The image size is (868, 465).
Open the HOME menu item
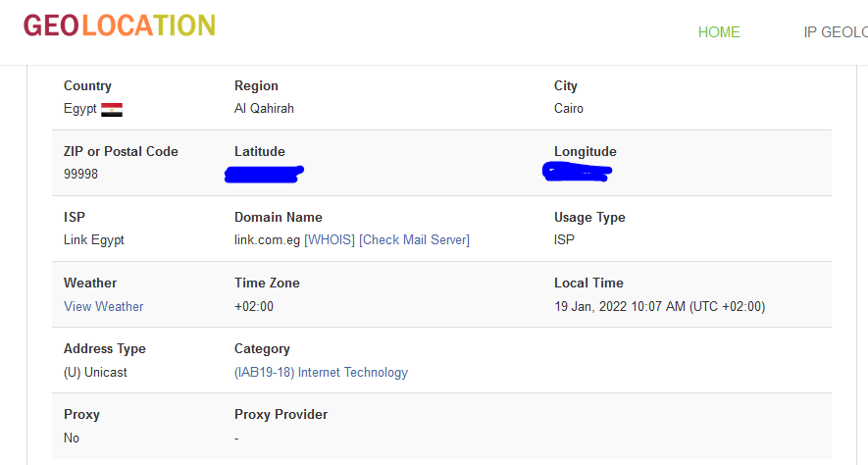(x=719, y=32)
